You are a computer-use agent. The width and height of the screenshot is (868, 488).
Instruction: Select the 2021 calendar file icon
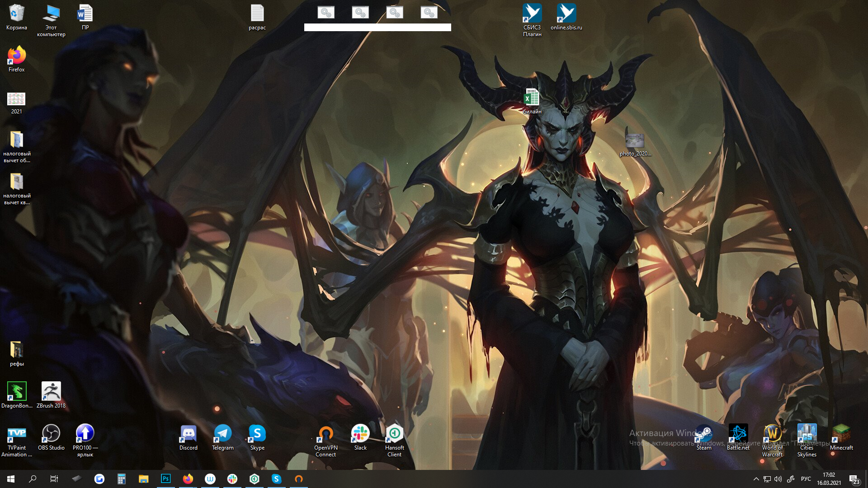pyautogui.click(x=16, y=103)
